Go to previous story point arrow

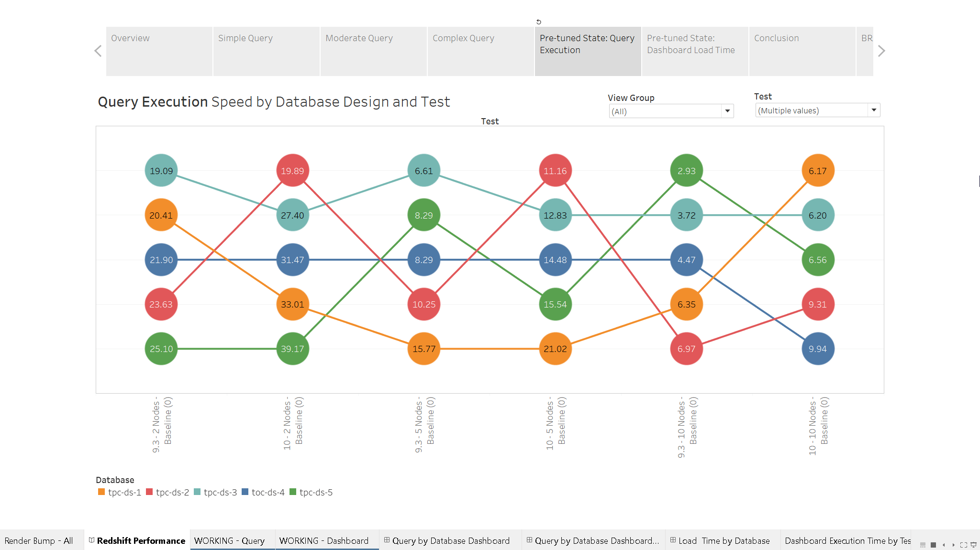tap(98, 51)
